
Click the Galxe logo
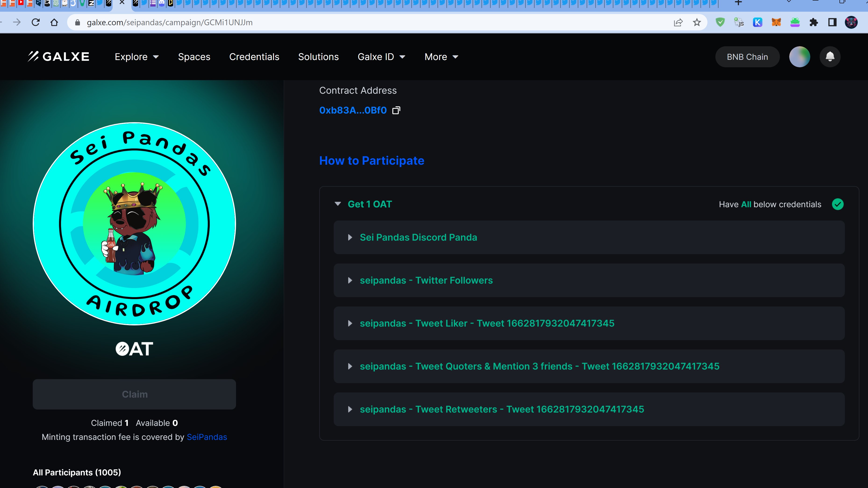59,57
